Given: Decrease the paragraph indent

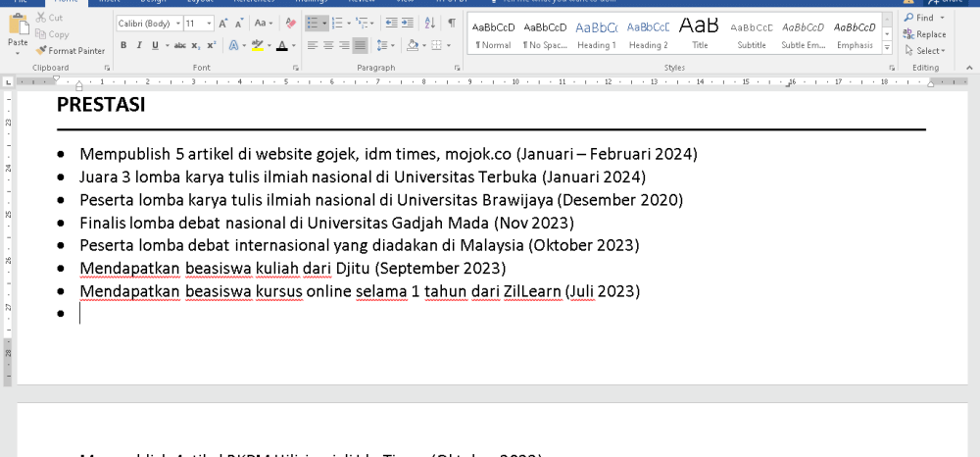Looking at the screenshot, I should [x=392, y=23].
